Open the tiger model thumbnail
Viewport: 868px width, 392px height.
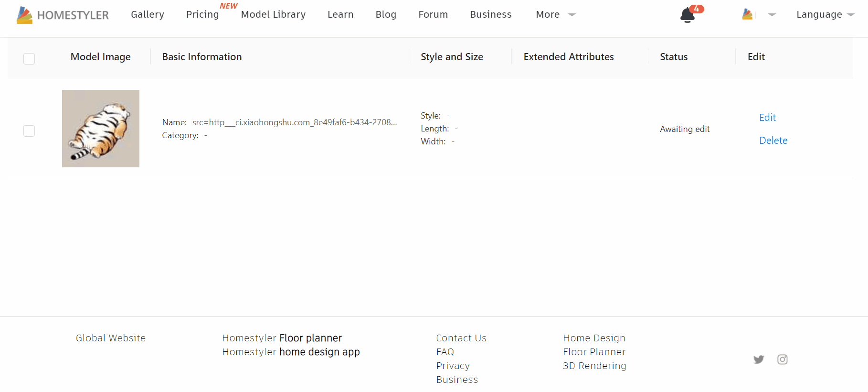[x=101, y=129]
